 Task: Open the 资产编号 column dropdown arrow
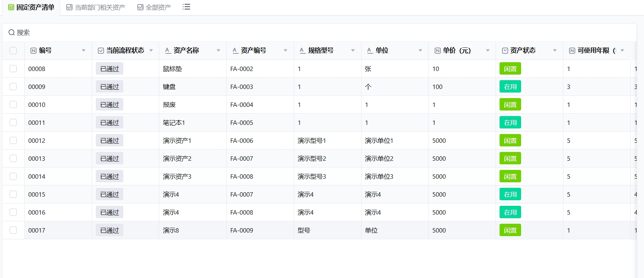[x=285, y=51]
